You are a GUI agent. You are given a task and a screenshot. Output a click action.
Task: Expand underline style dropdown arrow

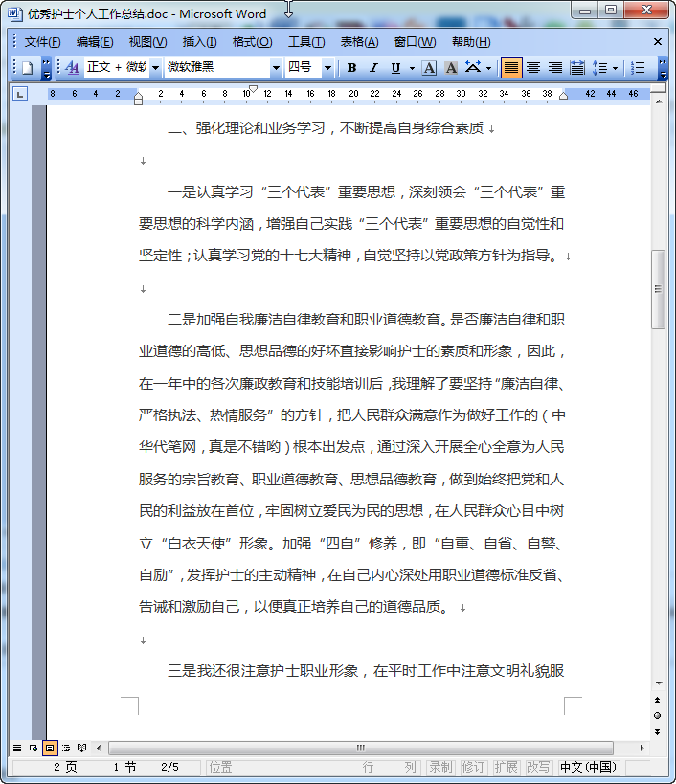point(412,68)
